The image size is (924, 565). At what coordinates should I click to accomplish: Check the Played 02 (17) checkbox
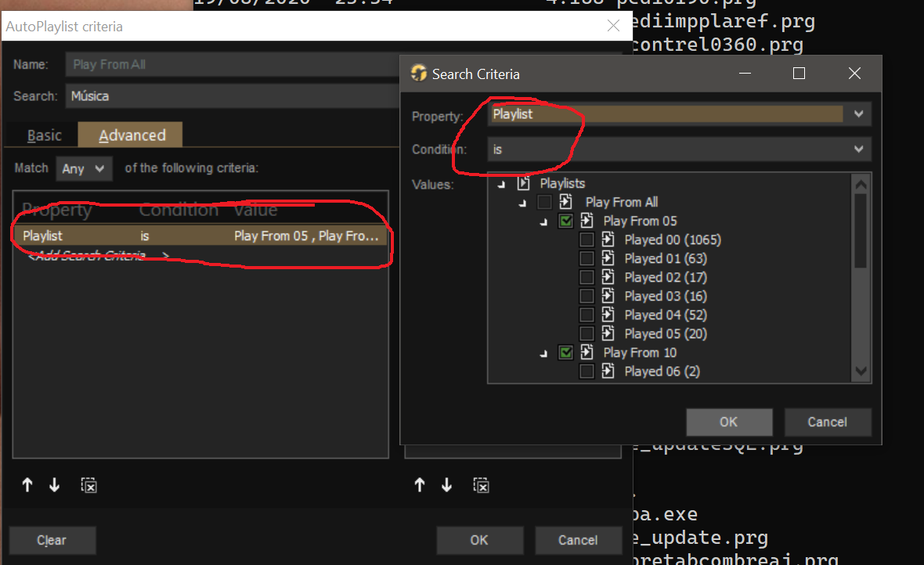(x=587, y=278)
